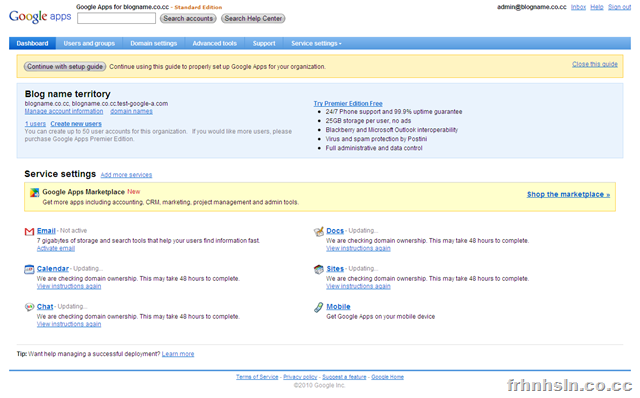Click the Sites service icon
This screenshot has width=640, height=398.
pos(319,269)
